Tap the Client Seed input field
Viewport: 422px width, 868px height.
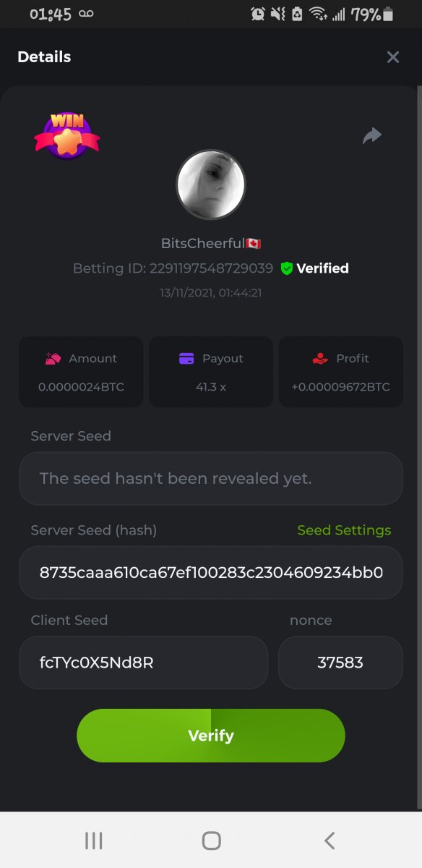144,662
